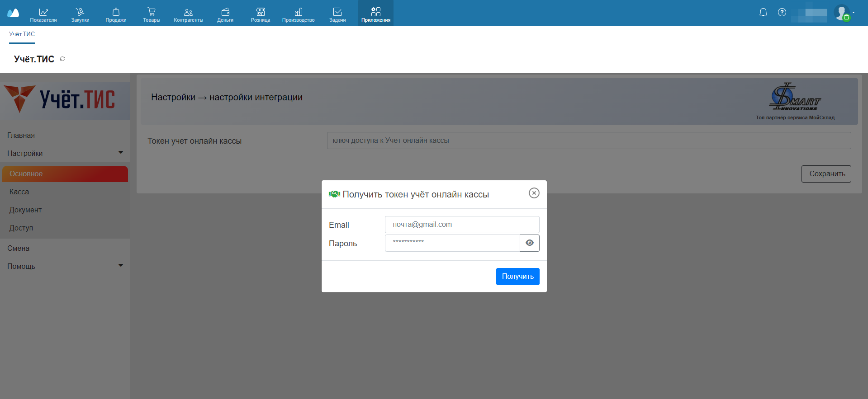Select the Касса sidebar item
This screenshot has width=868, height=399.
coord(19,192)
